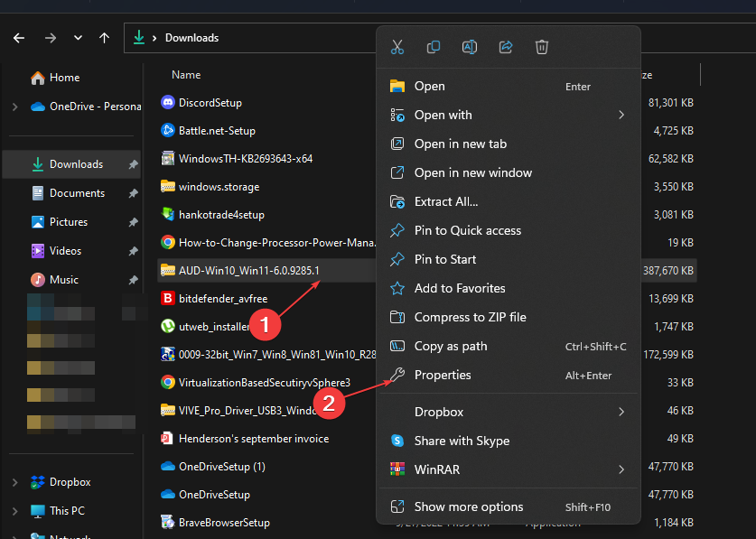Click the Downloads icon in address bar
This screenshot has height=539, width=756.
[139, 38]
